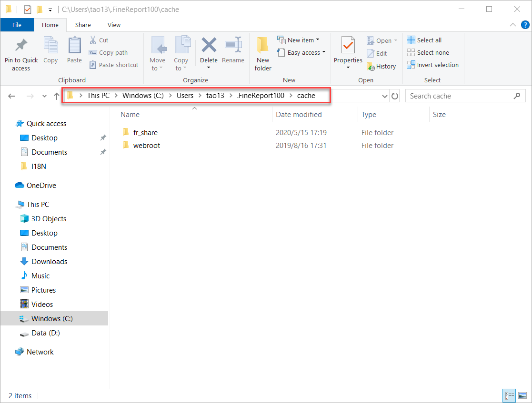Open the File menu
532x403 pixels.
point(17,25)
